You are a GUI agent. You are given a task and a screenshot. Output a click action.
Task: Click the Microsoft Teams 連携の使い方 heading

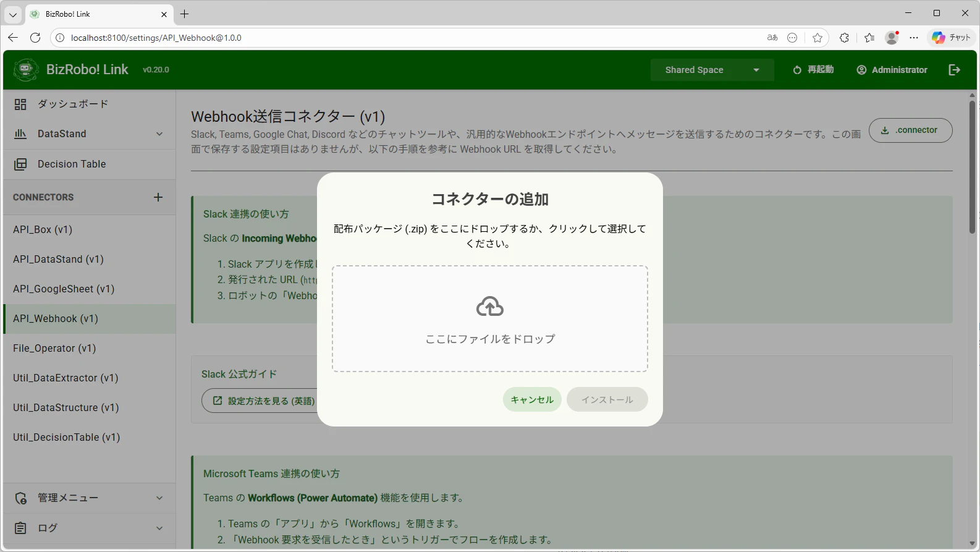click(271, 473)
